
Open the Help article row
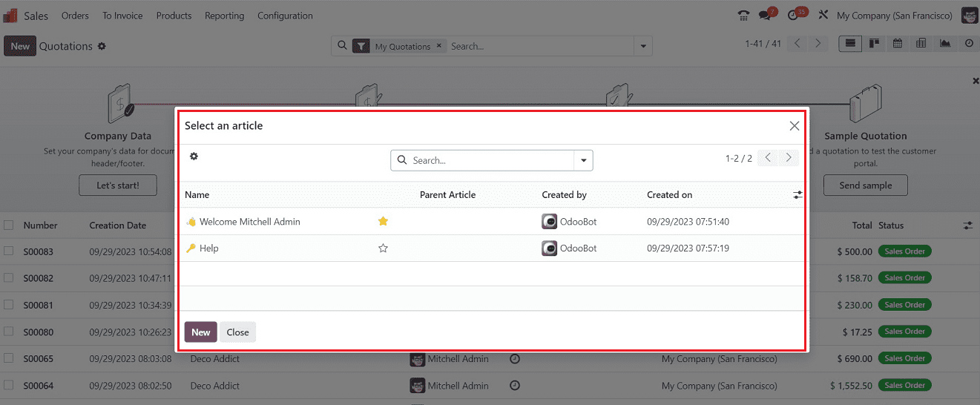pos(491,248)
